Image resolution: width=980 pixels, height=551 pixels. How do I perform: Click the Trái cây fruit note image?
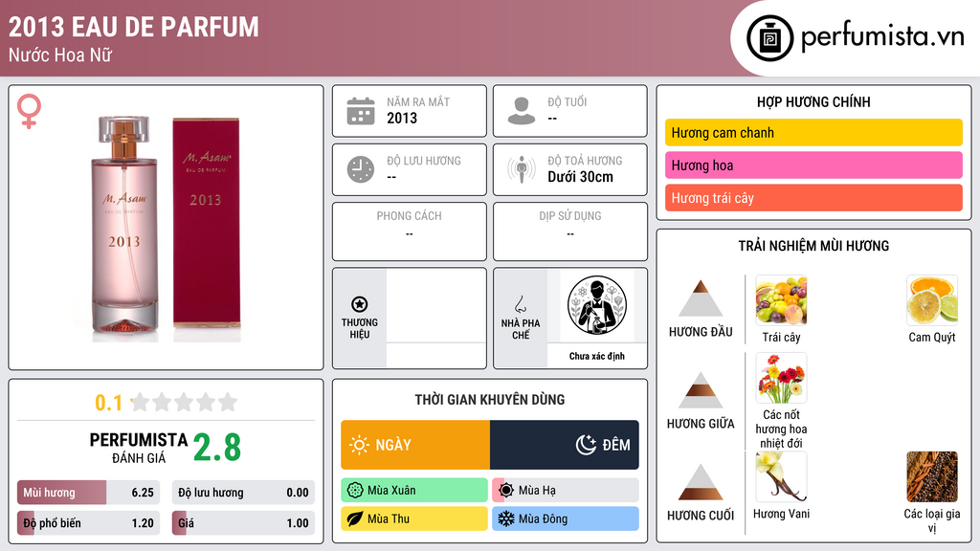pos(781,299)
